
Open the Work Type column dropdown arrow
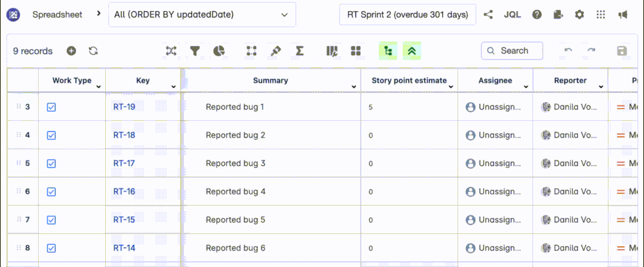[x=99, y=87]
